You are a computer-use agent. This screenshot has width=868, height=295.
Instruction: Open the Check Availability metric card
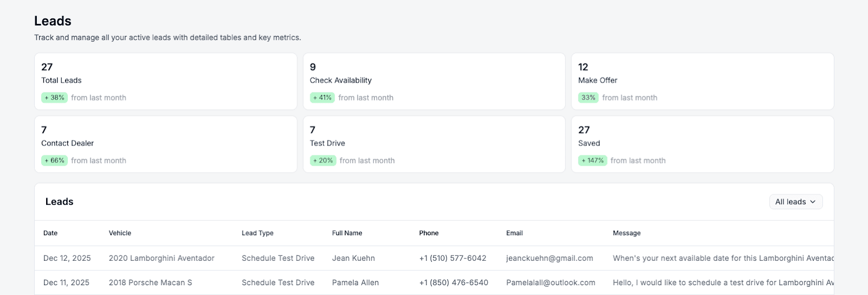pyautogui.click(x=433, y=81)
